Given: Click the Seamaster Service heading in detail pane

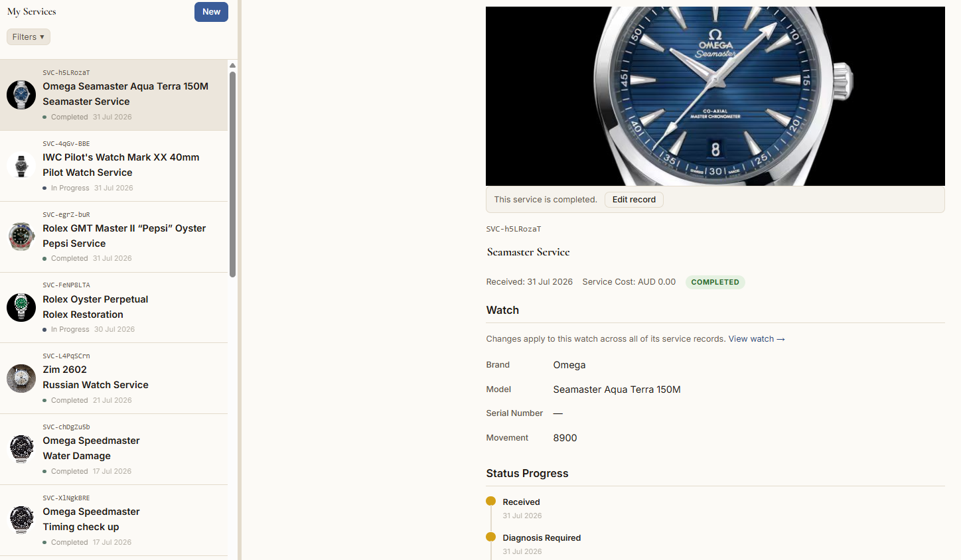Looking at the screenshot, I should [528, 252].
